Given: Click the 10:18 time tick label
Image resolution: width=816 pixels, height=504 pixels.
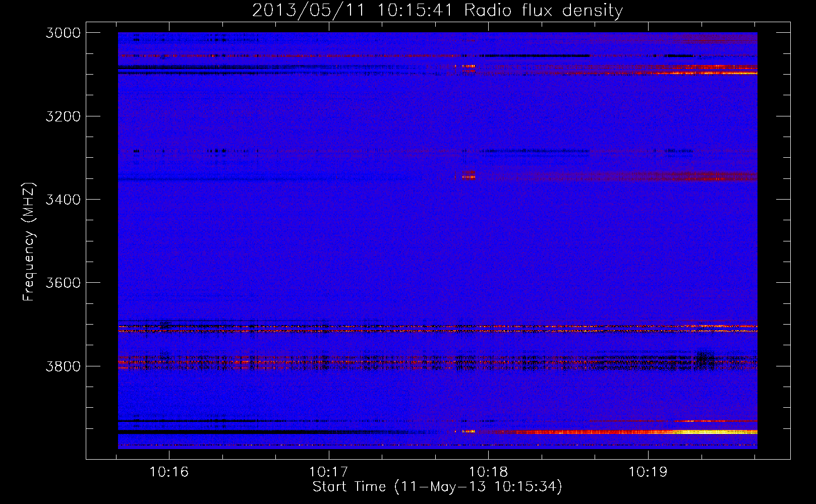Looking at the screenshot, I should coord(488,472).
